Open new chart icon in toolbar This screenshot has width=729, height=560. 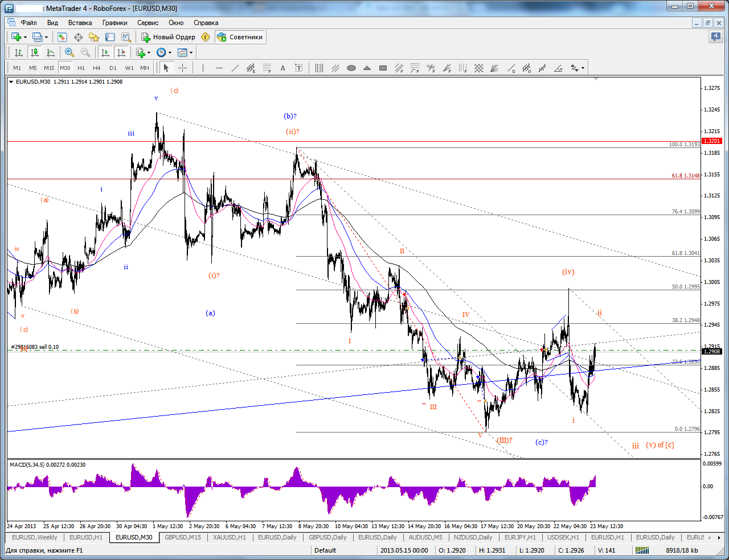tap(17, 37)
